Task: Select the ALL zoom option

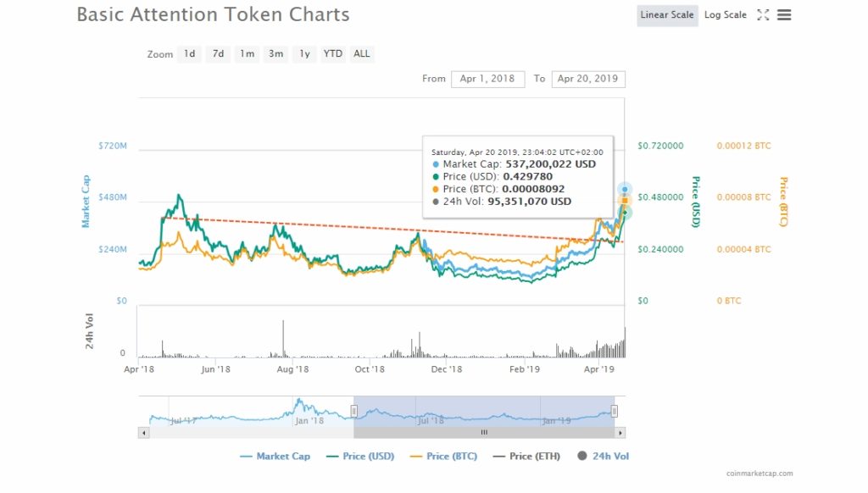Action: 362,53
